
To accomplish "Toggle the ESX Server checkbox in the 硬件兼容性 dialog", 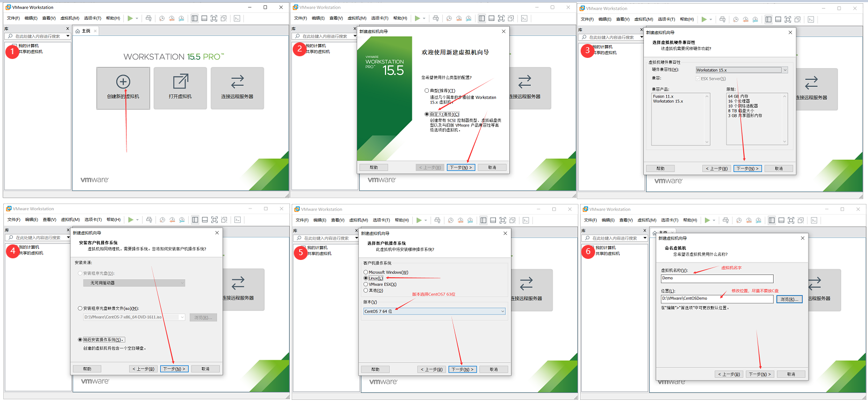I will coord(698,79).
